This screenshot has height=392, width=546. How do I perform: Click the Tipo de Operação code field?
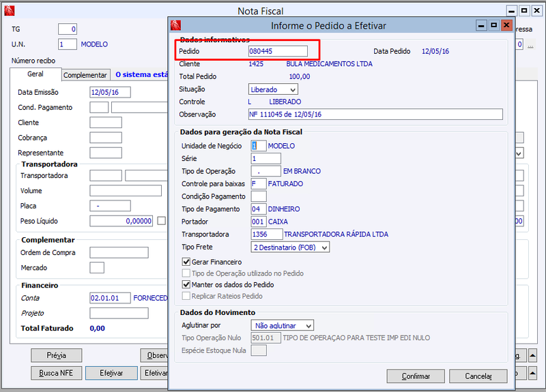tap(266, 171)
